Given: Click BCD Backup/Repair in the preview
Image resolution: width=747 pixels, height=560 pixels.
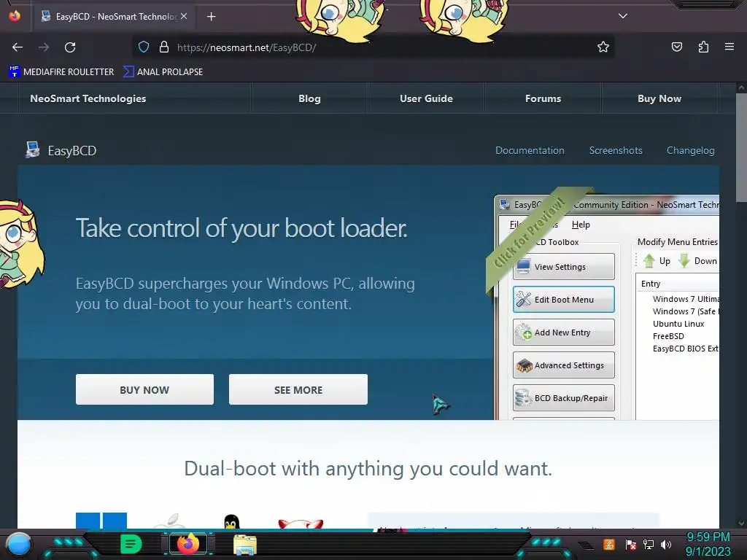Looking at the screenshot, I should coord(564,398).
